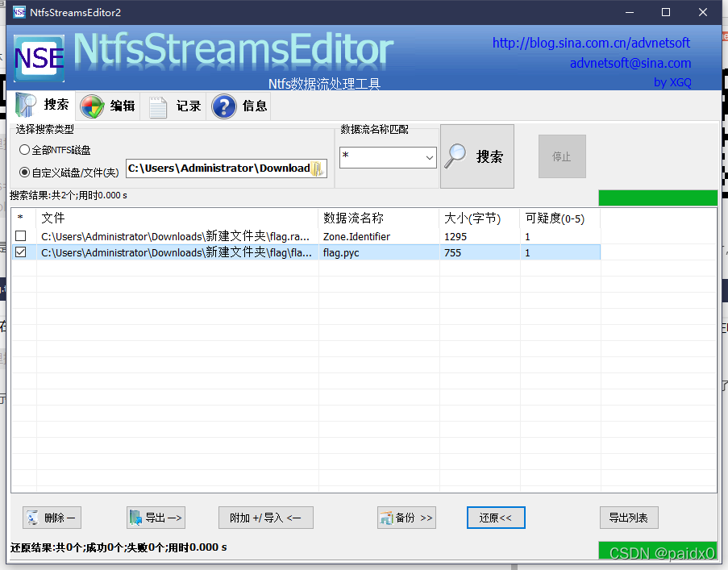Open the 记录 tab

tap(175, 106)
